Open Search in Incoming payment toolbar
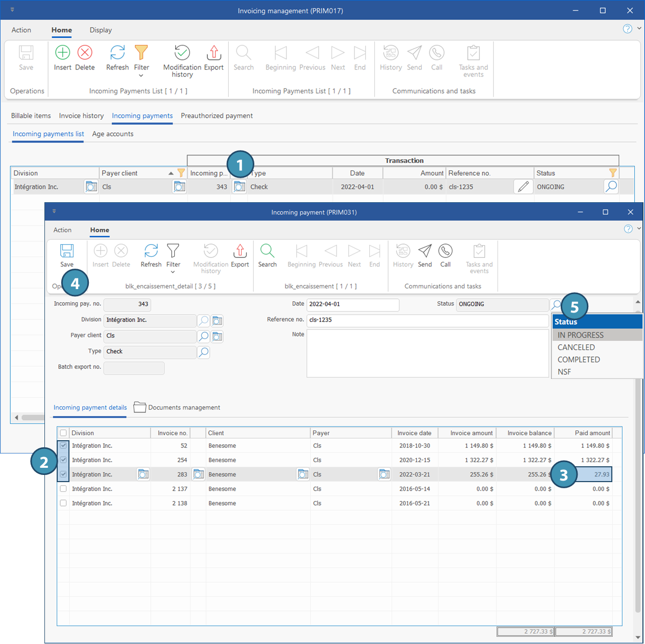Image resolution: width=645 pixels, height=644 pixels. pyautogui.click(x=267, y=251)
